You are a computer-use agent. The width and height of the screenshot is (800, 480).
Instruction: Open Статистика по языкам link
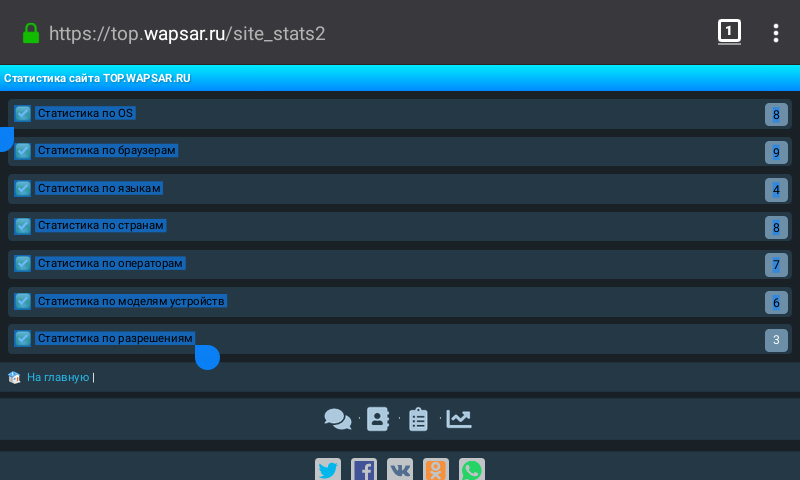tap(99, 188)
